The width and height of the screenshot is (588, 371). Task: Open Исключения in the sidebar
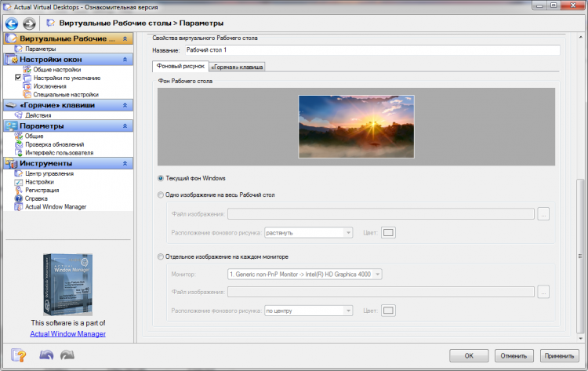click(50, 86)
